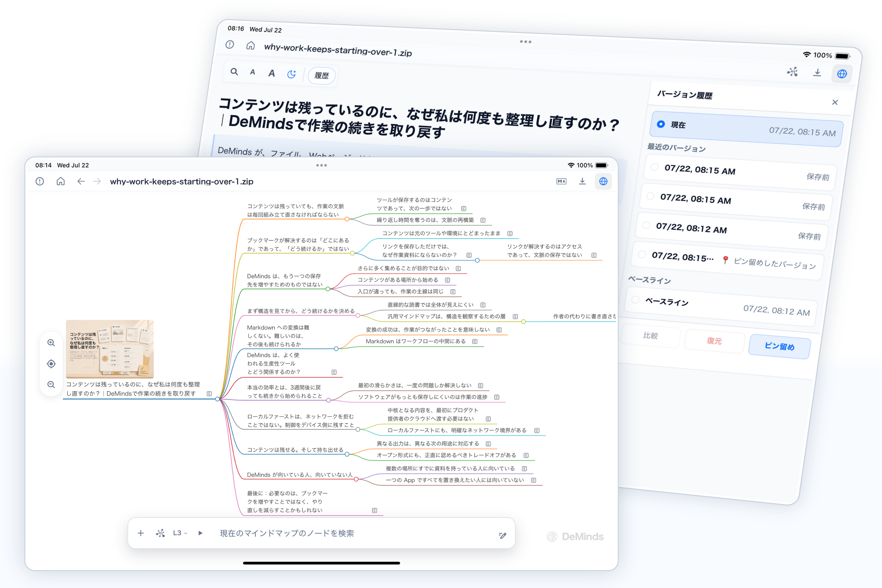The image size is (882, 588).
Task: Click mind map view icon in back window
Action: pos(792,71)
